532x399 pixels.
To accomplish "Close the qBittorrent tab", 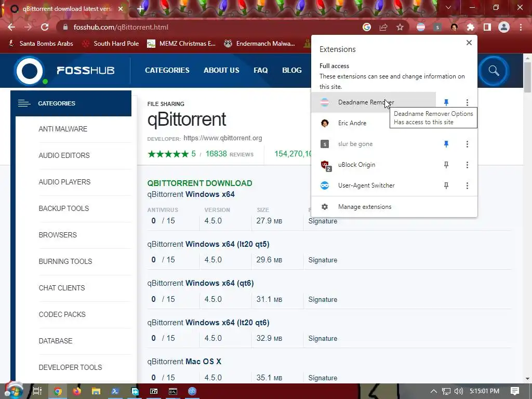I will click(121, 9).
